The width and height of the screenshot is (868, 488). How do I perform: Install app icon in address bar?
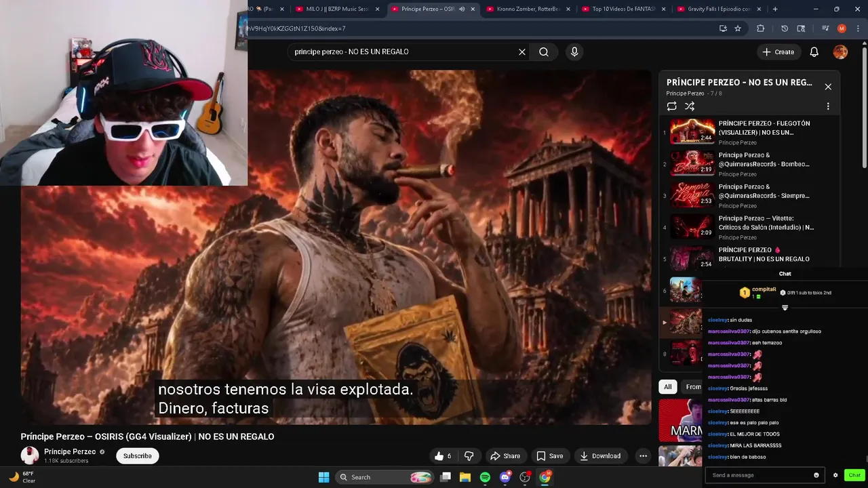723,28
